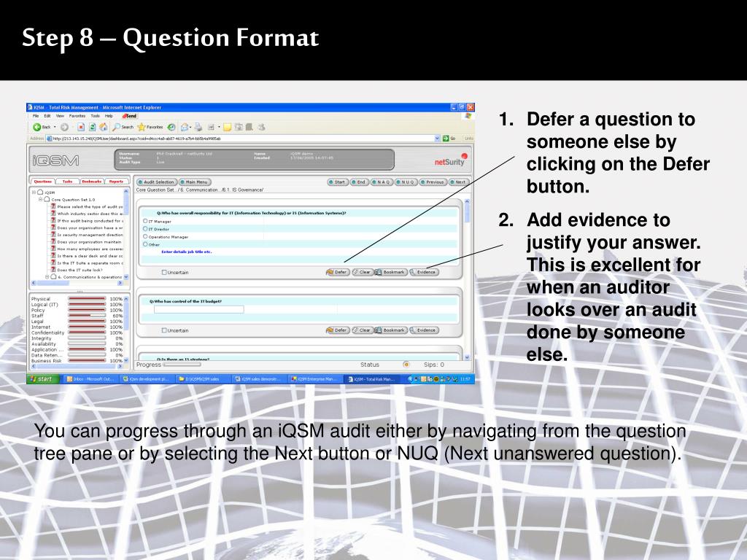Open the address bar dropdown arrow
Screen dimensions: 747x560
point(438,139)
